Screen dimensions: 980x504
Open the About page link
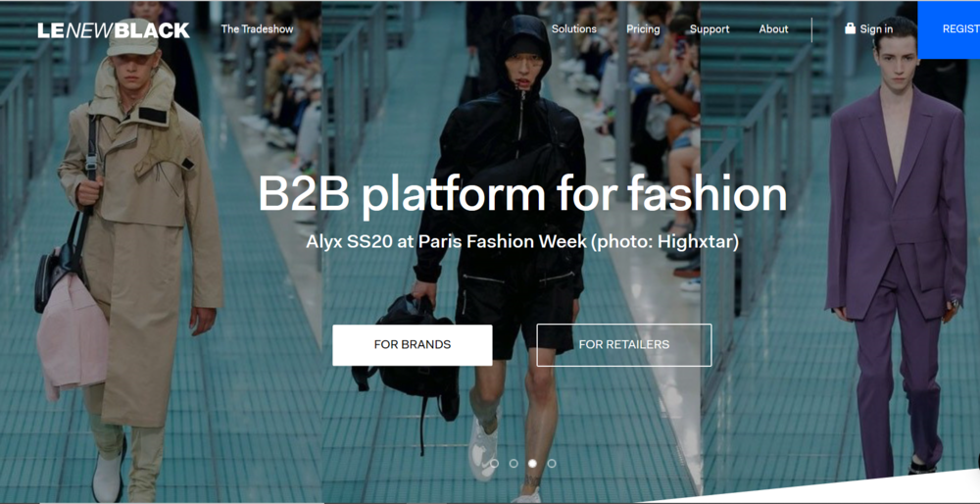click(774, 28)
